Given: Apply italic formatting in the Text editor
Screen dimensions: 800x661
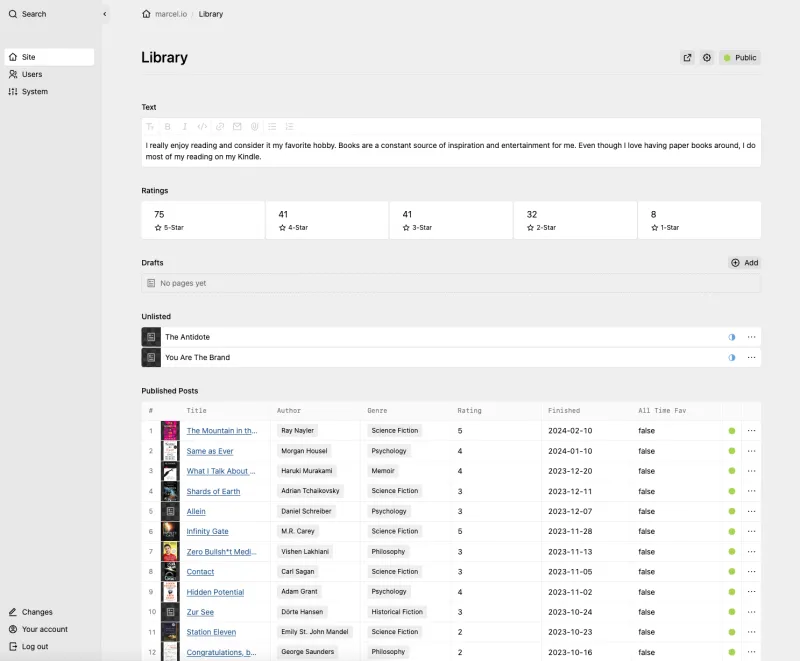Looking at the screenshot, I should click(184, 127).
